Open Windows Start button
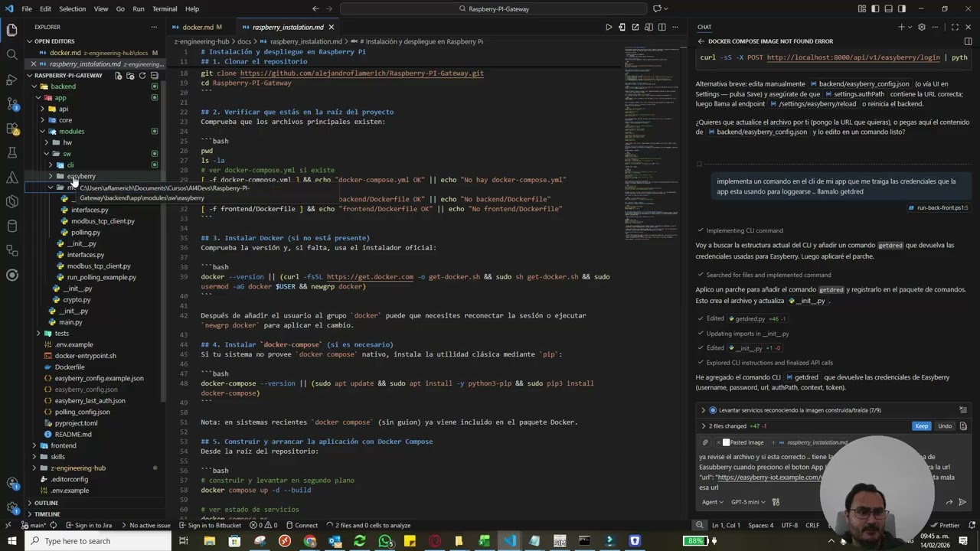 click(x=11, y=541)
